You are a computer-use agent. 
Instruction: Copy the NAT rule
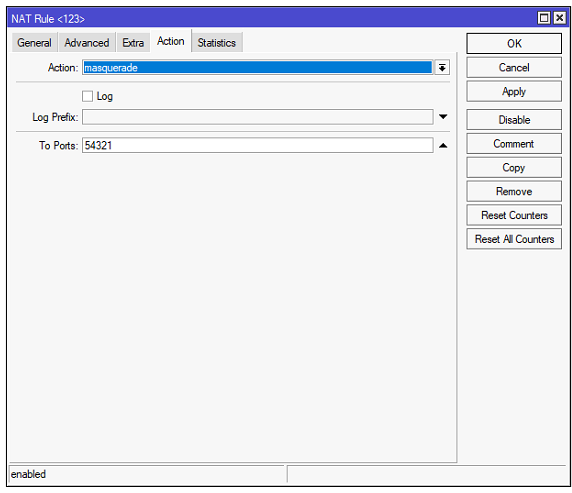click(x=514, y=167)
